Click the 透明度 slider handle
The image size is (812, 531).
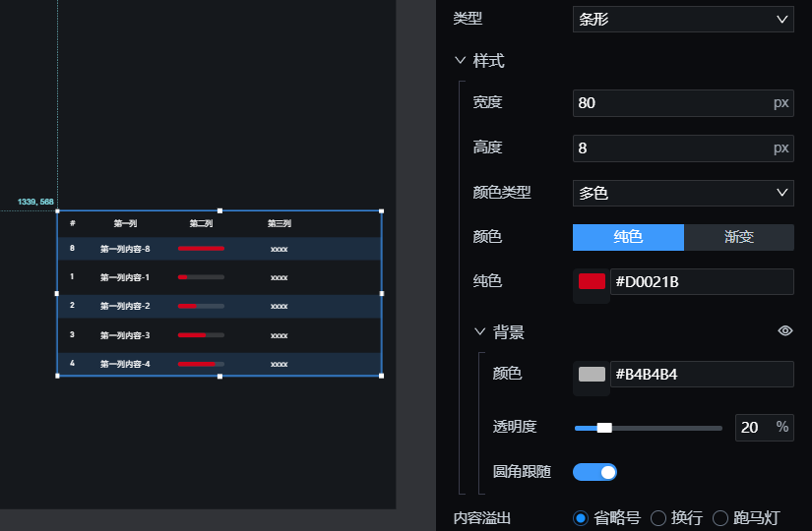point(604,428)
